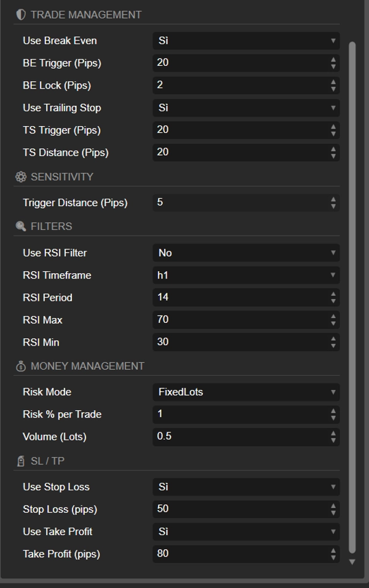Increase BE Trigger pips with up arrow
This screenshot has width=369, height=588.
(x=333, y=60)
